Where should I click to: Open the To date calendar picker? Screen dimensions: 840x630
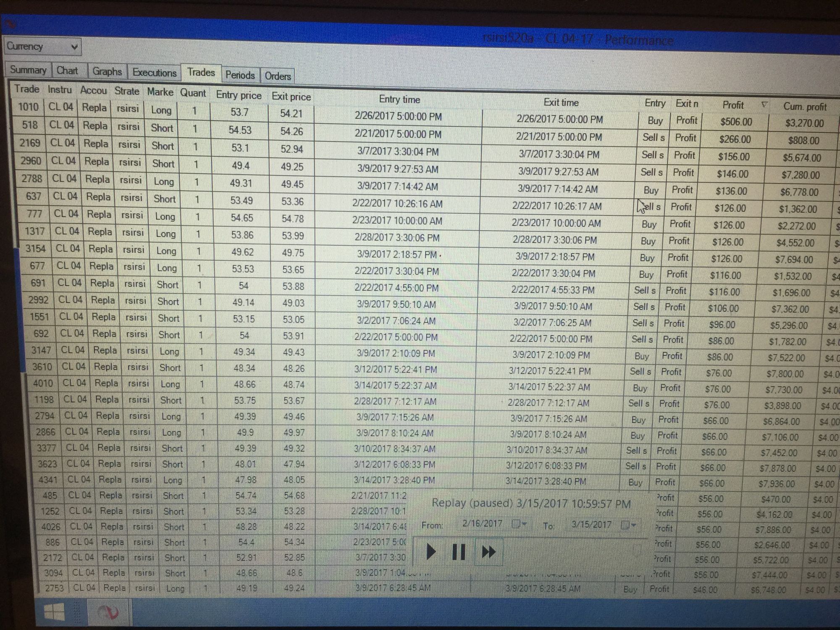tap(628, 525)
